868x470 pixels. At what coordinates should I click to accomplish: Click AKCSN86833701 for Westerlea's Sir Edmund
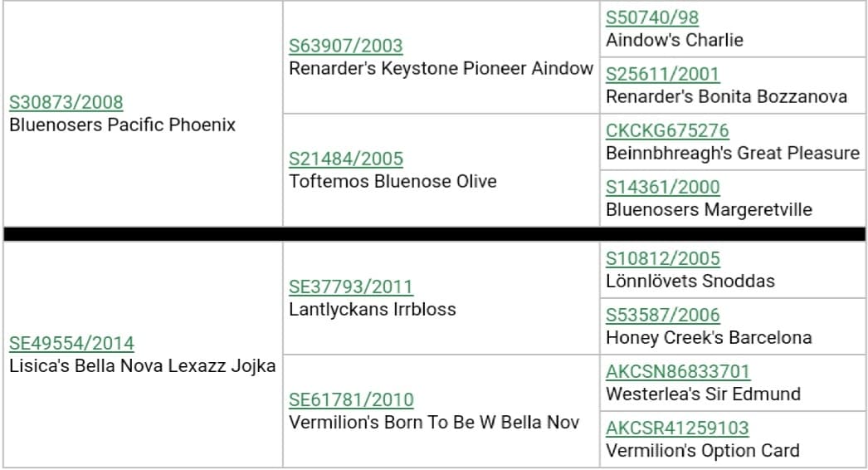[678, 371]
